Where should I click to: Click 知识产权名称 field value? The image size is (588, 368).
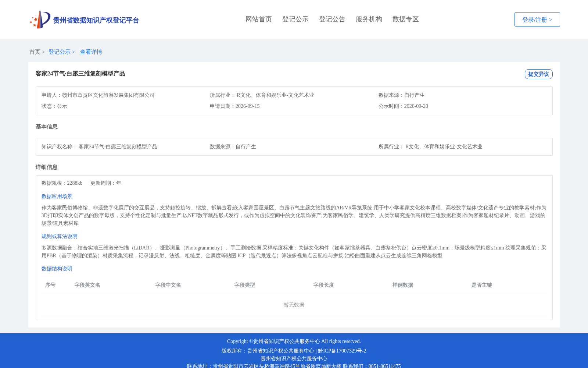pos(118,147)
